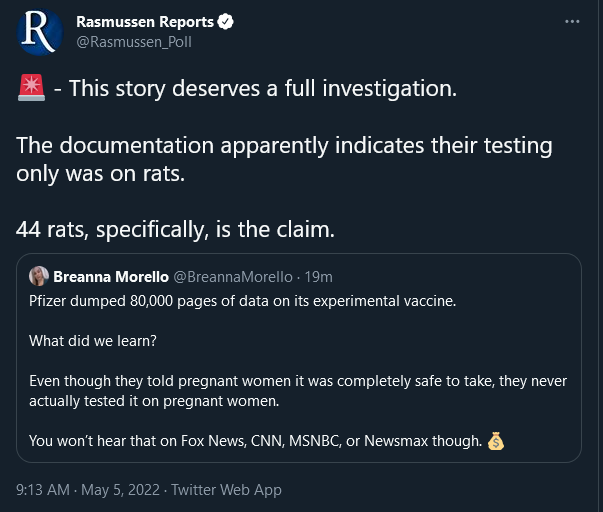Click the 9:13 AM time link
This screenshot has width=603, height=512.
point(43,490)
